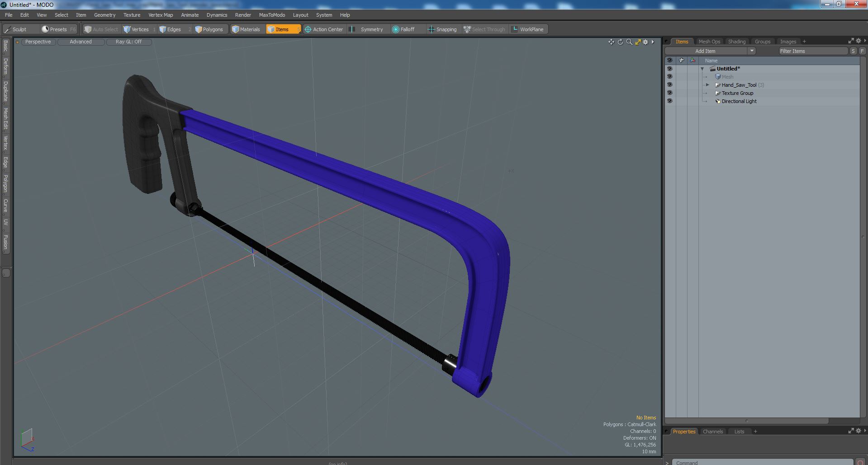Image resolution: width=868 pixels, height=465 pixels.
Task: Expand the Hand_Saw_Tool group
Action: pos(708,85)
